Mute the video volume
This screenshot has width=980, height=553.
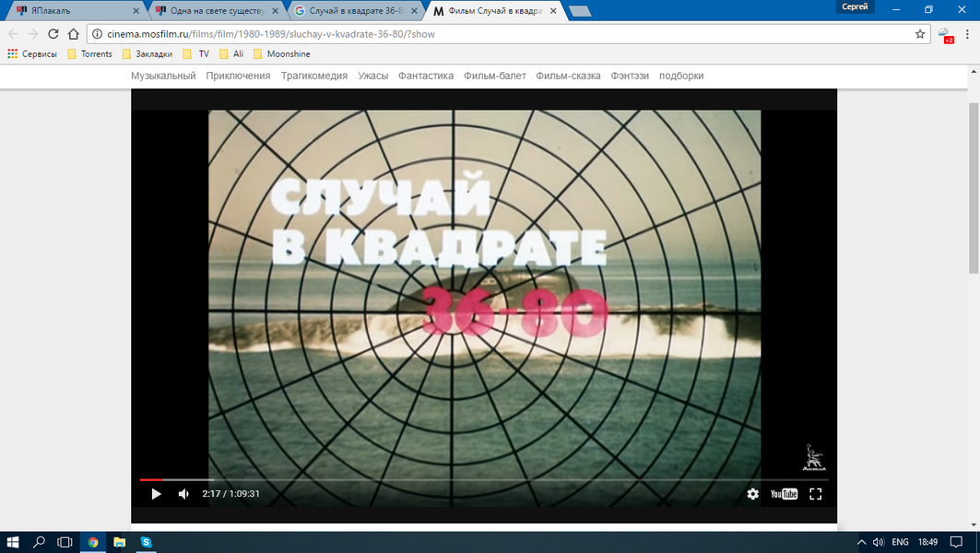point(183,494)
